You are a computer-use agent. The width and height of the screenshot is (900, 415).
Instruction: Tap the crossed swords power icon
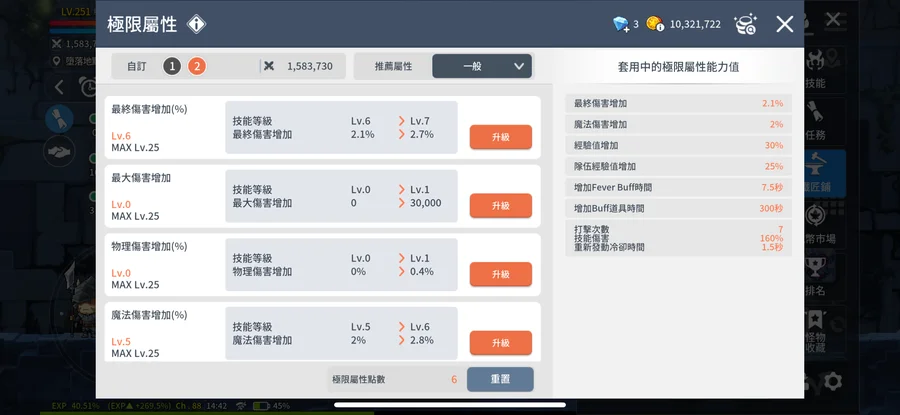click(268, 67)
